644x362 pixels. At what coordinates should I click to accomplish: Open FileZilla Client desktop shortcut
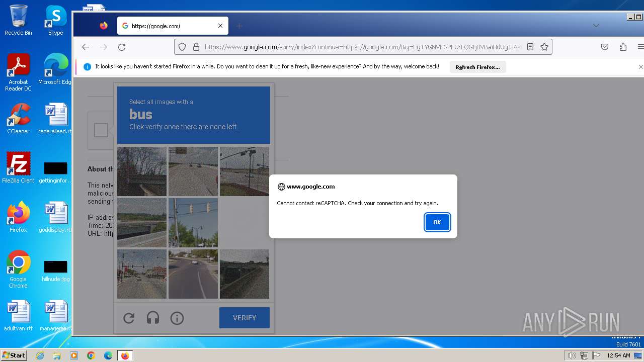[x=18, y=168]
